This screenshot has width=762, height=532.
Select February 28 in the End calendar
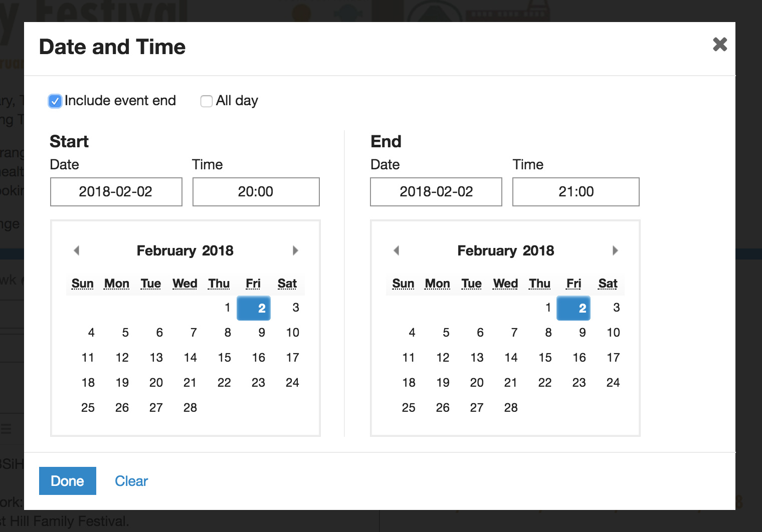511,408
